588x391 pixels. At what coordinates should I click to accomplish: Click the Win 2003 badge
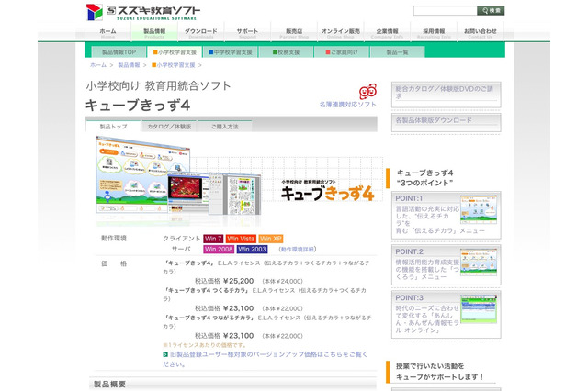pos(252,249)
